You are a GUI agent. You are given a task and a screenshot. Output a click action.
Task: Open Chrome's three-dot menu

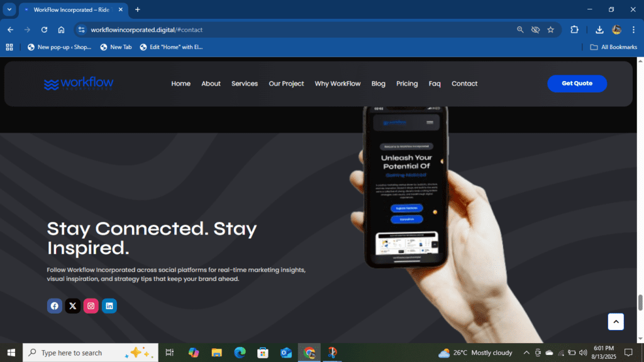pos(633,30)
